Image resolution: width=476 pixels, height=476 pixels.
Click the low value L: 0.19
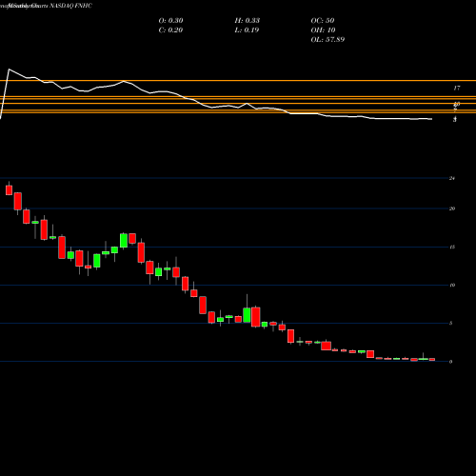click(247, 30)
